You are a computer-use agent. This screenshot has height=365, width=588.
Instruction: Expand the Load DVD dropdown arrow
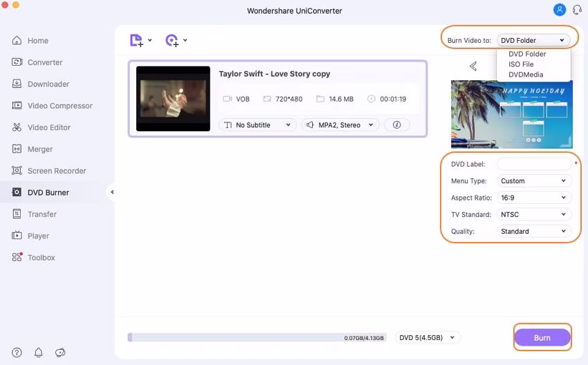[x=185, y=40]
